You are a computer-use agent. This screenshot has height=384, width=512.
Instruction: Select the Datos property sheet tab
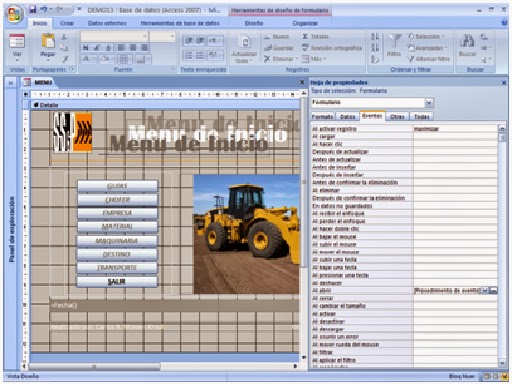coord(347,116)
